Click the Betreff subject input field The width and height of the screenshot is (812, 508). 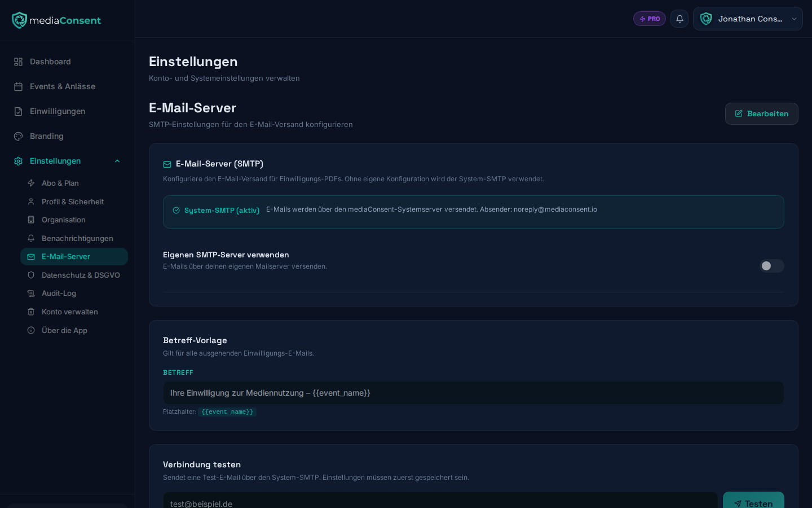tap(474, 393)
